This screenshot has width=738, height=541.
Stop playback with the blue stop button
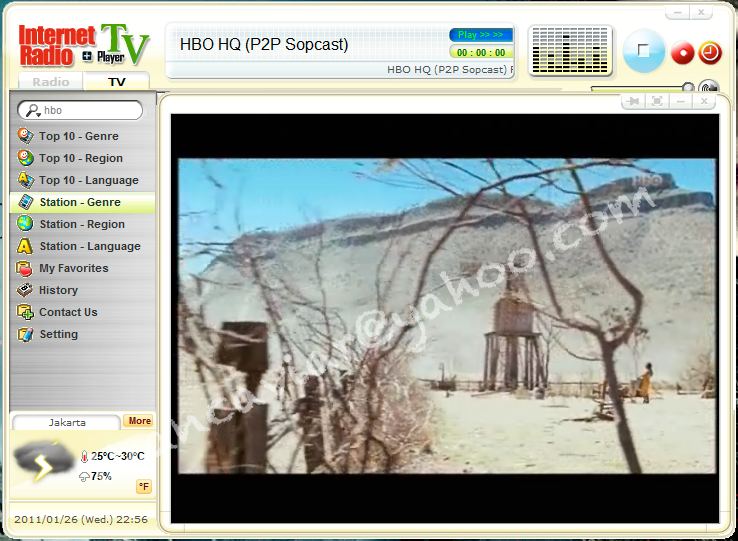pyautogui.click(x=643, y=50)
